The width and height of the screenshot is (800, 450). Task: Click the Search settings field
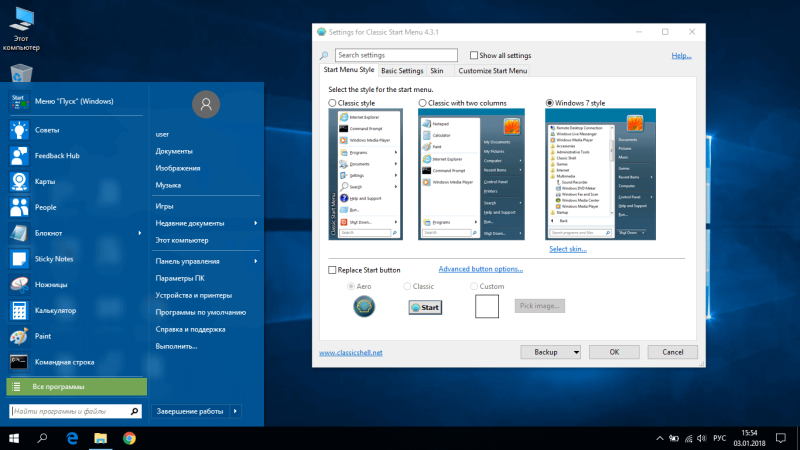point(396,55)
